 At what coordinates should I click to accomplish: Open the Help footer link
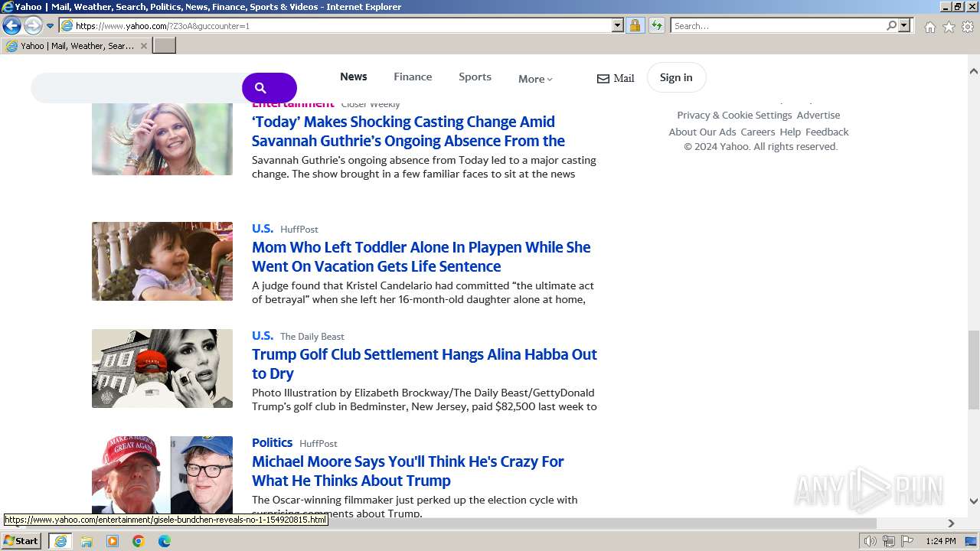coord(790,132)
